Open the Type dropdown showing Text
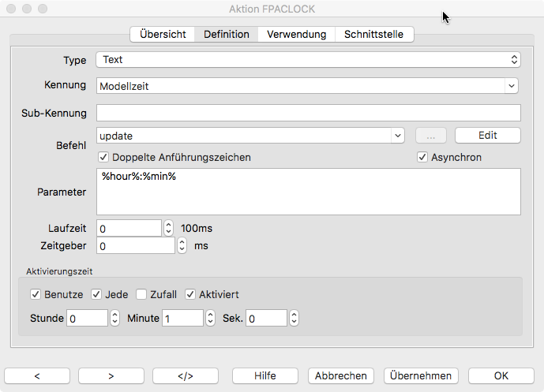Screen dimensions: 544x392 308,60
